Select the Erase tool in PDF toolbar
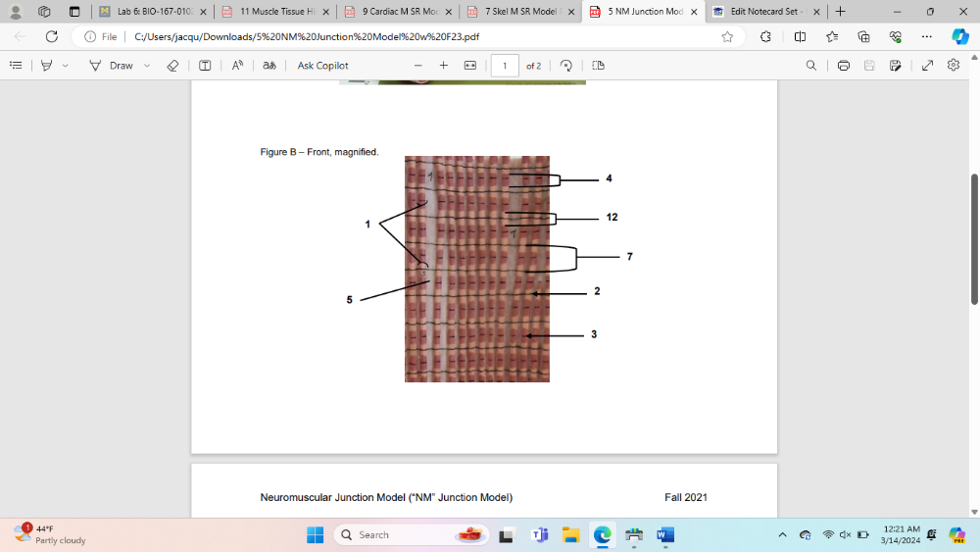Screen dimensions: 980x552 (x=172, y=66)
